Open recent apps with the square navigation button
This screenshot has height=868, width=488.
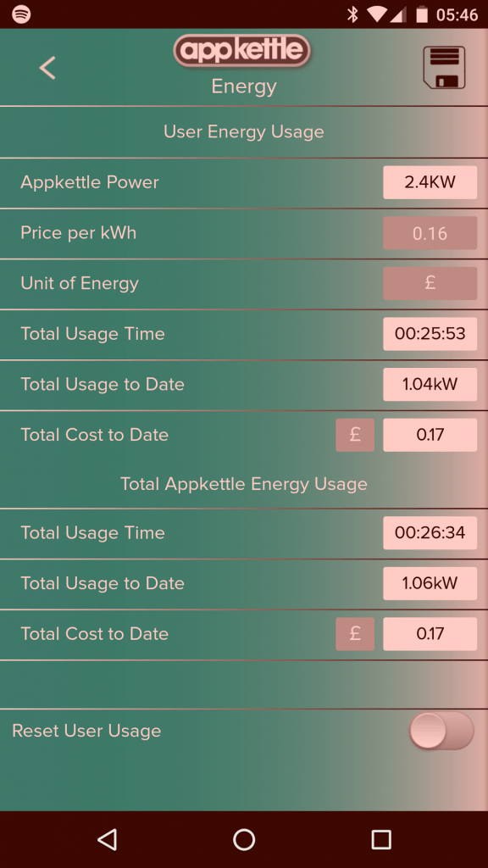coord(380,839)
